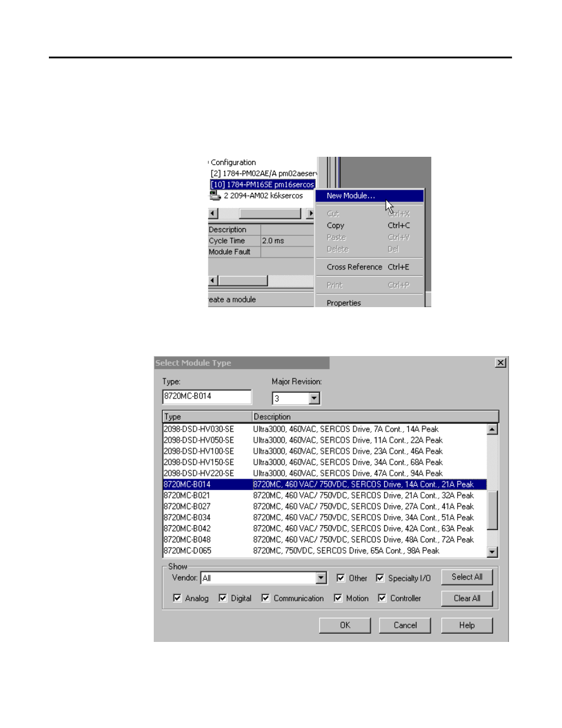Open Properties from the context menu
The image size is (562, 728).
click(x=369, y=302)
